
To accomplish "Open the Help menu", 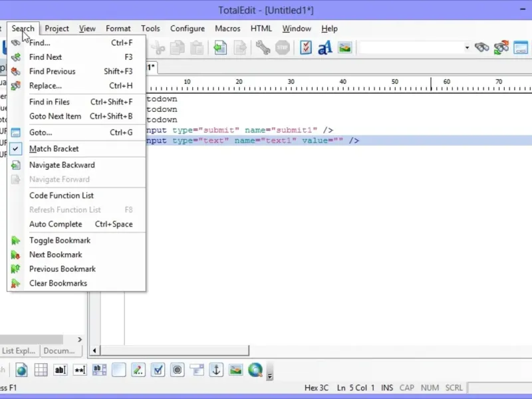I will point(329,29).
